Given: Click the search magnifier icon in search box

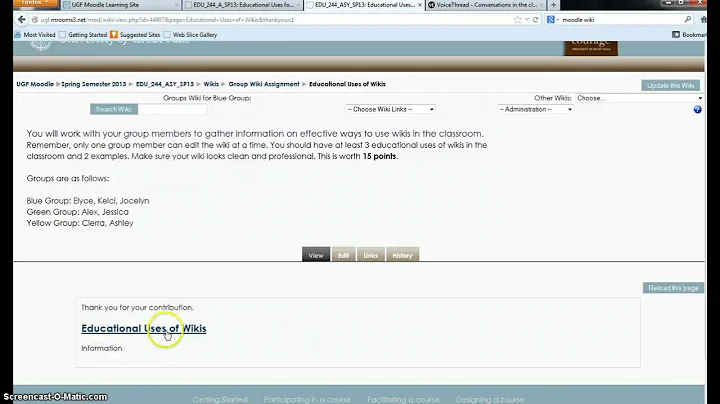Looking at the screenshot, I should pyautogui.click(x=687, y=19).
